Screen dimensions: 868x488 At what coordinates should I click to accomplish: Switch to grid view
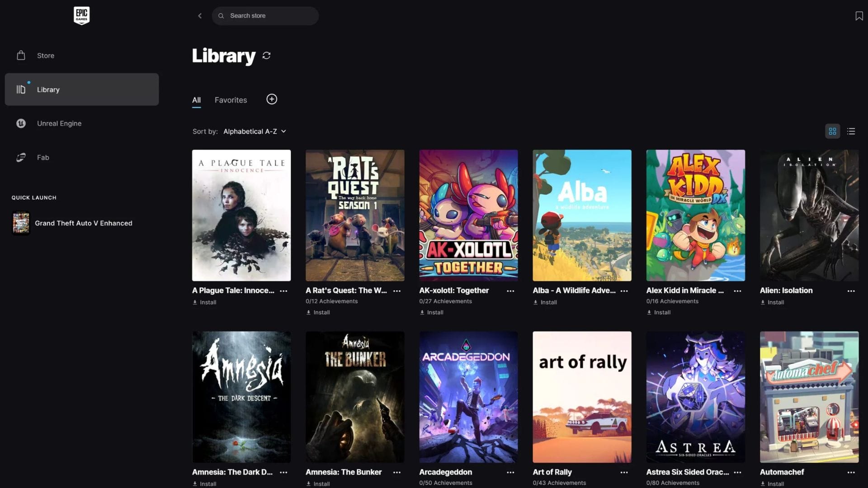click(x=832, y=131)
